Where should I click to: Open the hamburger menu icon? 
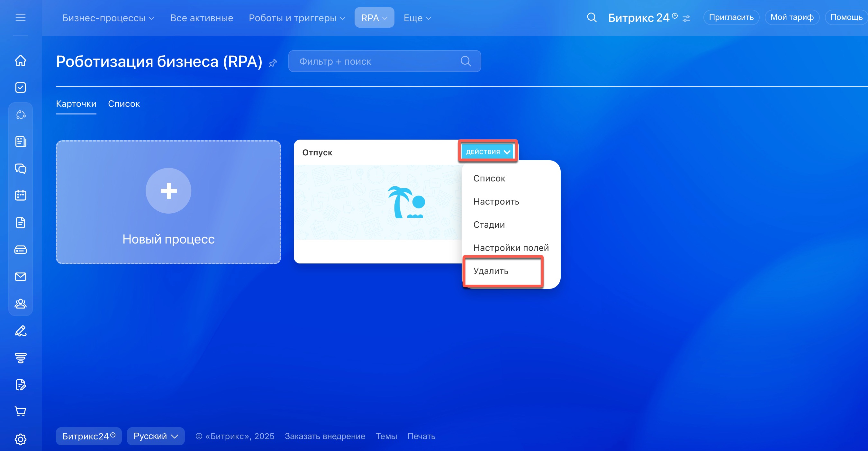[x=21, y=17]
